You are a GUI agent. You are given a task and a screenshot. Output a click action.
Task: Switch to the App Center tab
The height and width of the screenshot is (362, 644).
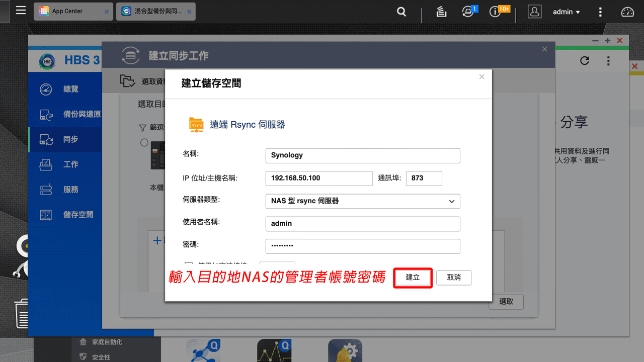coord(67,11)
